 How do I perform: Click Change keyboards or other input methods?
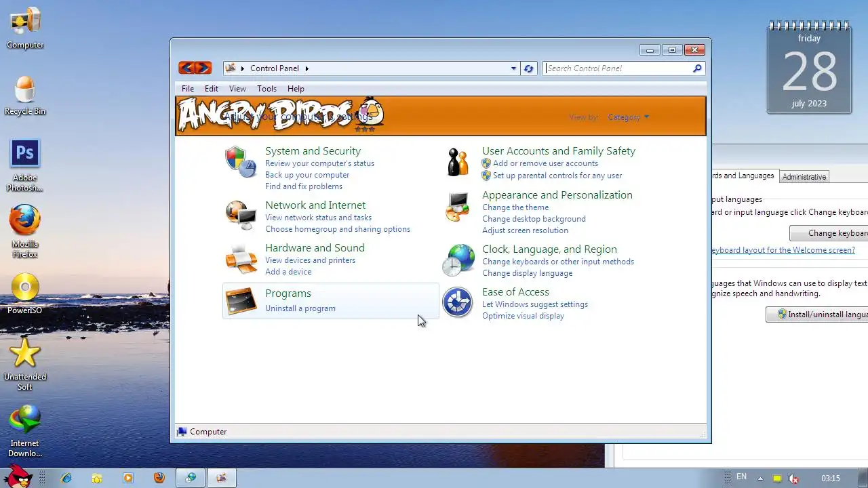coord(558,262)
